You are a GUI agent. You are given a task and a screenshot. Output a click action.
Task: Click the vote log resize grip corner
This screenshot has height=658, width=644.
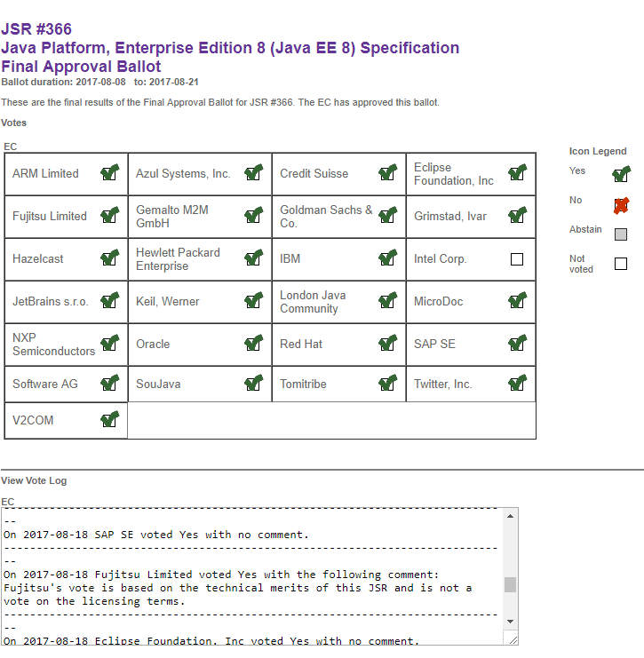(x=513, y=639)
